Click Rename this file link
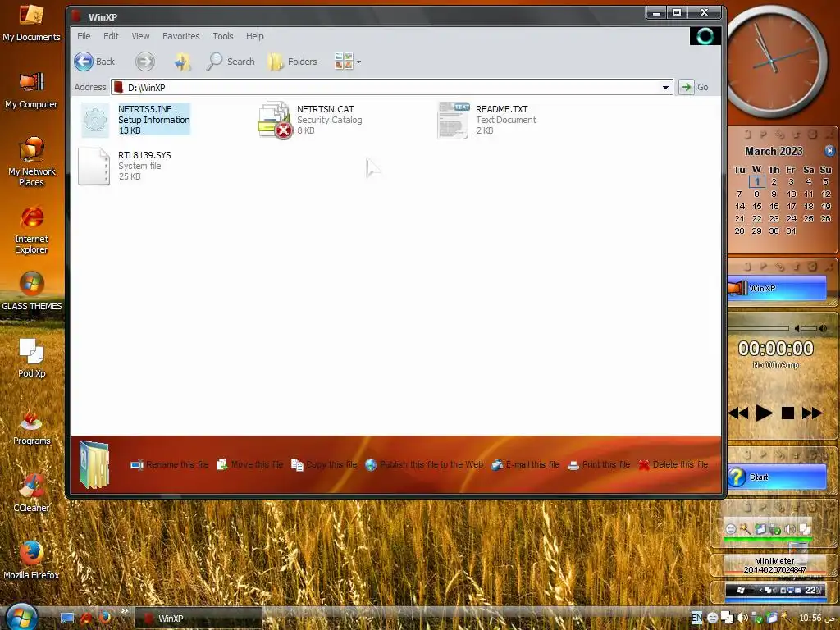The height and width of the screenshot is (630, 840). [170, 464]
